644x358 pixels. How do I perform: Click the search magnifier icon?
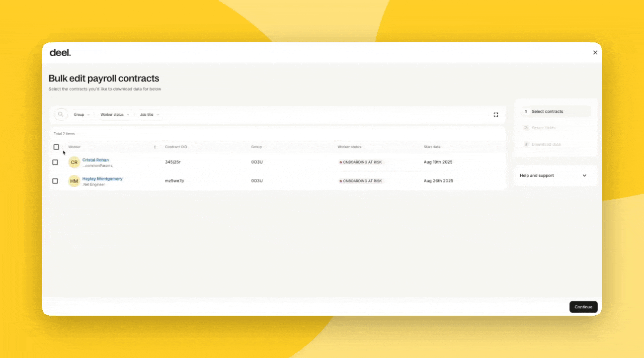tap(61, 114)
